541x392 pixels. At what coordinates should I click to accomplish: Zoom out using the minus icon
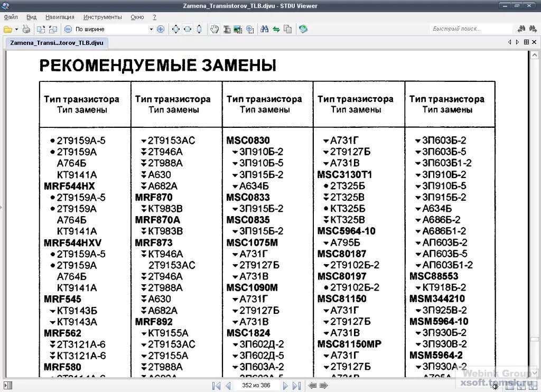pyautogui.click(x=68, y=30)
